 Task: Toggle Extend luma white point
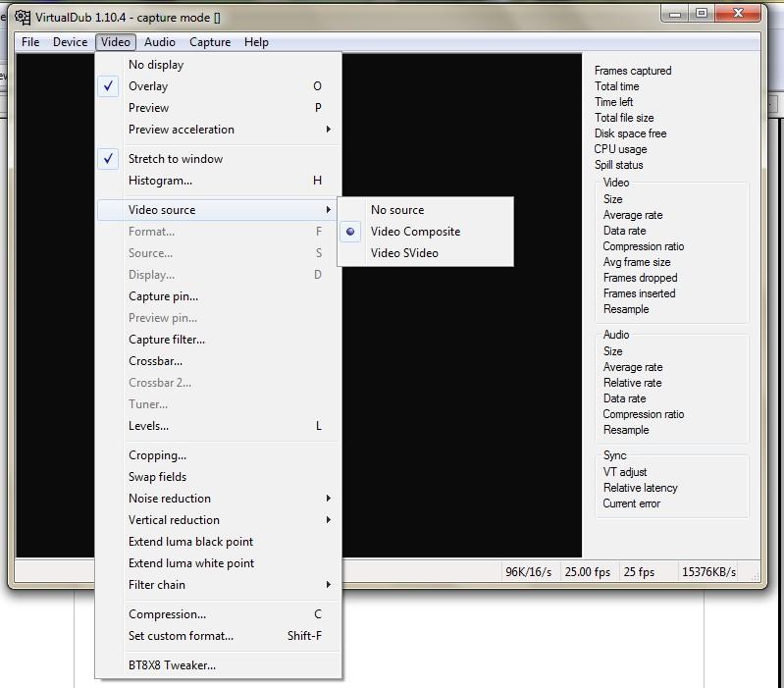(219, 562)
